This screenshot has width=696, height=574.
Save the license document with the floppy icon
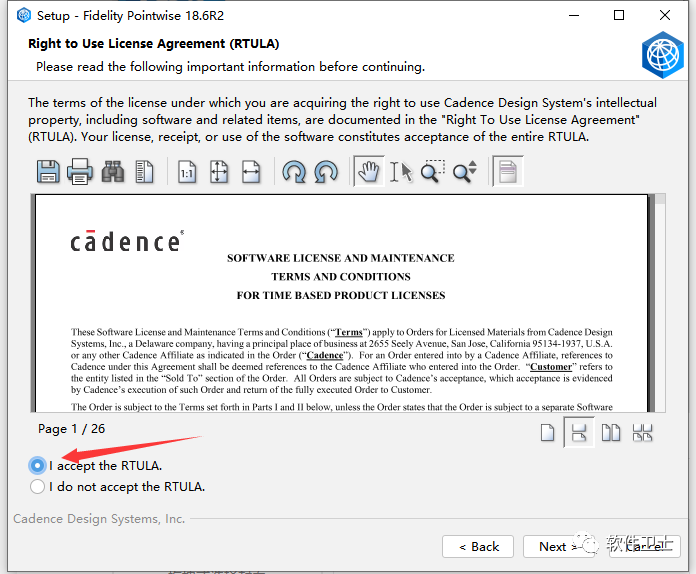click(x=48, y=171)
